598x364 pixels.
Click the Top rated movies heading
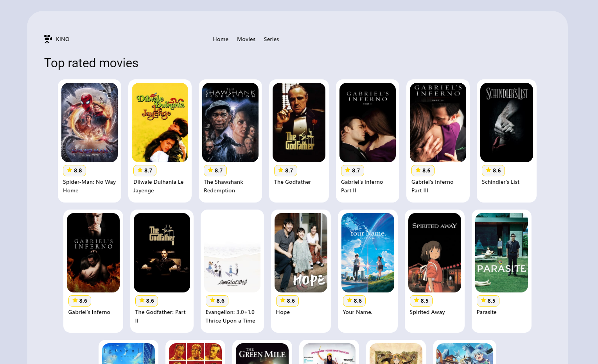coord(91,63)
